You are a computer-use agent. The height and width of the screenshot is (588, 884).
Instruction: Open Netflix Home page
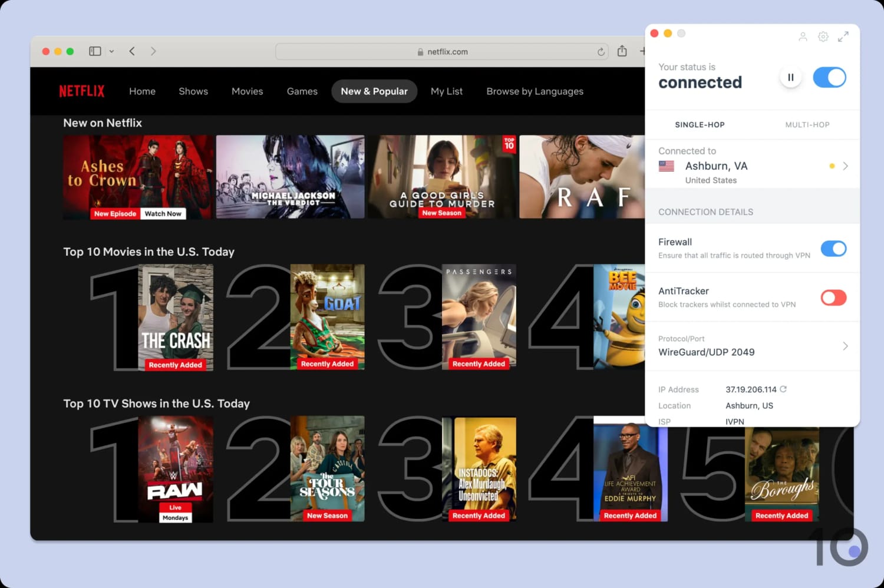143,91
